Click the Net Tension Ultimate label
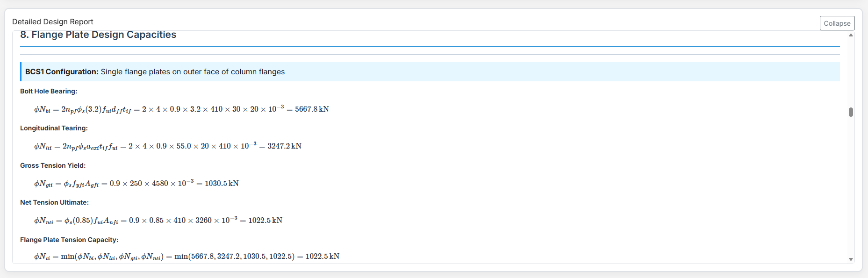Viewport: 868px width, 278px height. click(54, 202)
